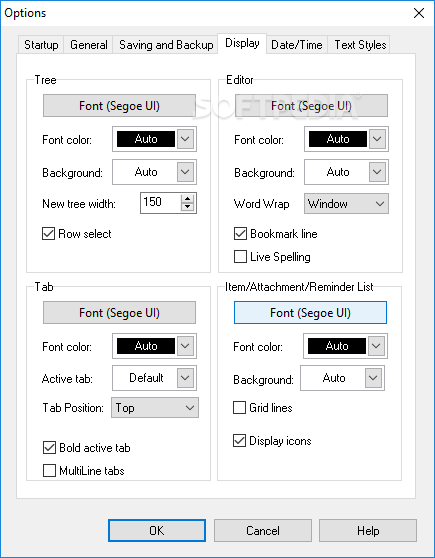Go to the Date/Time tab
The image size is (435, 558).
(297, 45)
